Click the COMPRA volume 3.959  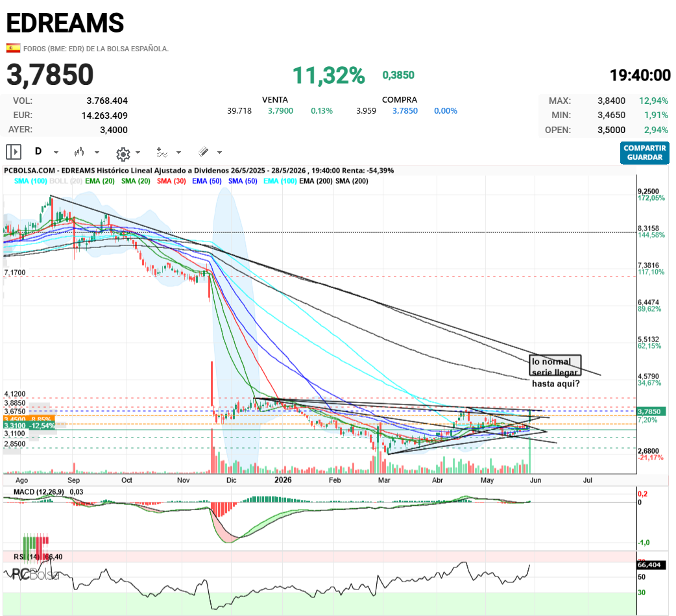[366, 111]
